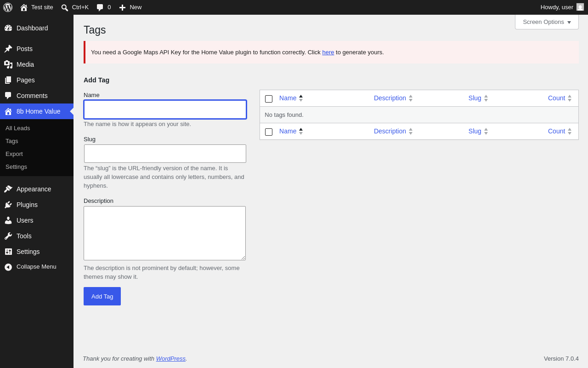Viewport: 588px width, 368px height.
Task: Click sort arrows beside header Description column
Action: pos(411,98)
